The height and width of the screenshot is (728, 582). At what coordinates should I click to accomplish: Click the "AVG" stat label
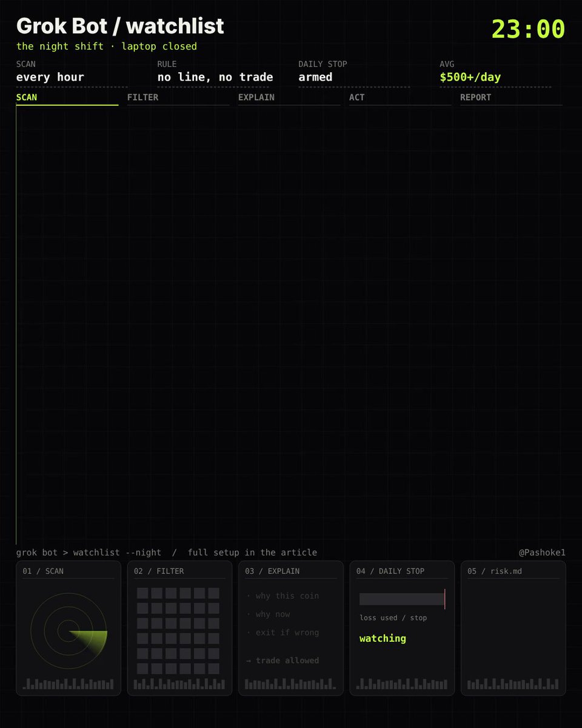tap(447, 64)
